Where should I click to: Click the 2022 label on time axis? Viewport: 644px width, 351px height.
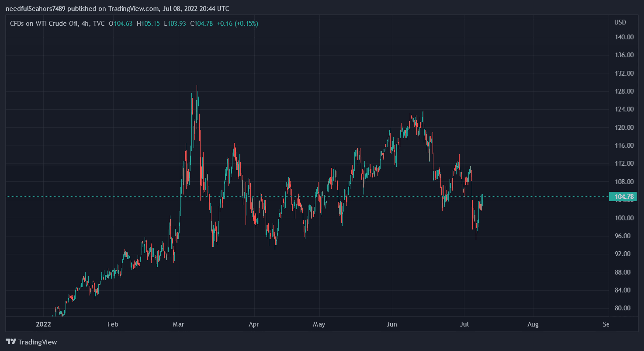44,324
